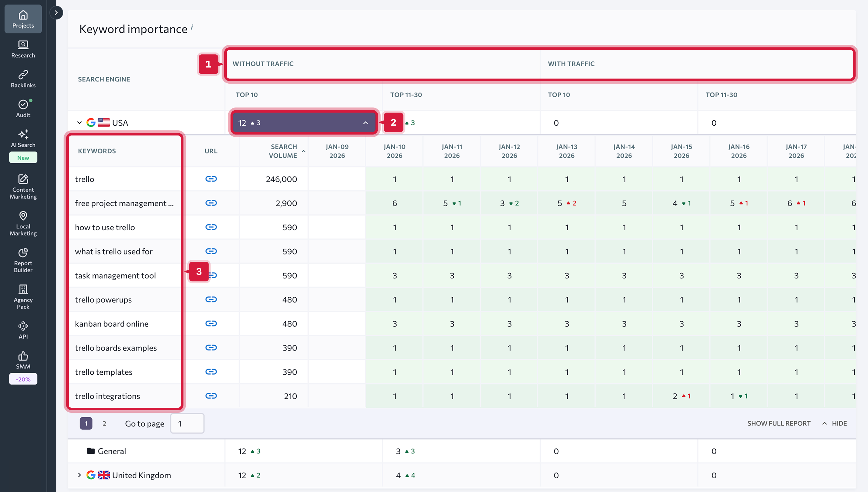Open the Agency Pack section
Image resolution: width=868 pixels, height=492 pixels.
(x=23, y=297)
